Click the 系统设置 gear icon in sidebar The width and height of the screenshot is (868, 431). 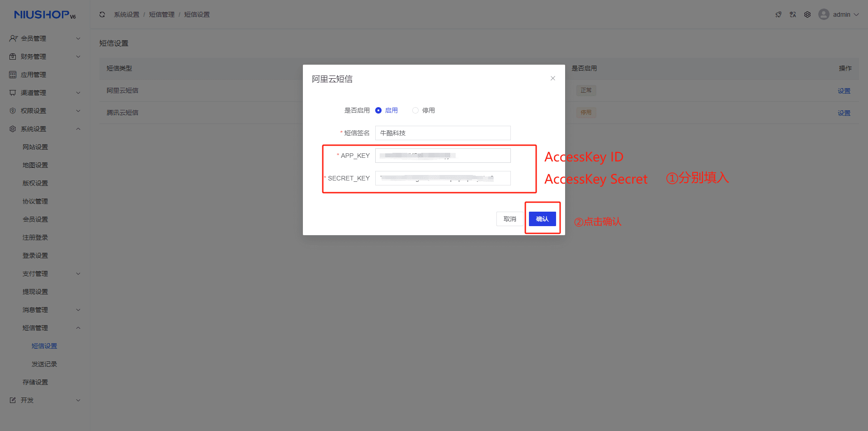click(x=13, y=129)
